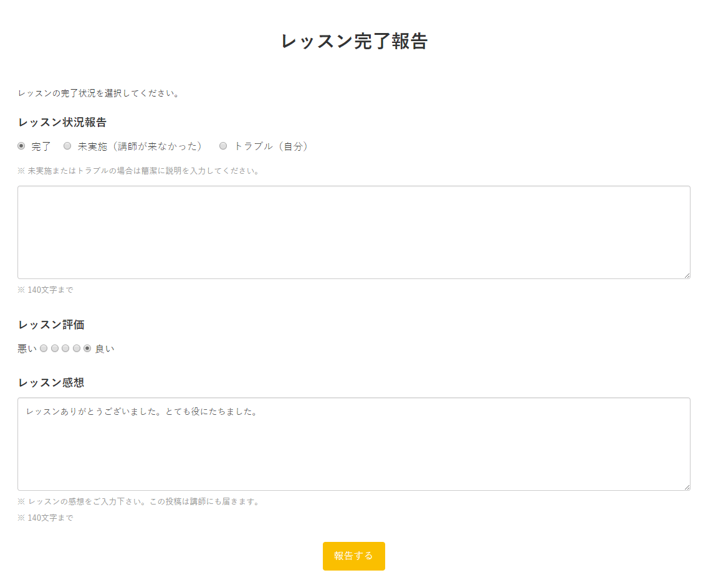Screen dimensions: 708x588
Task: Select the second lesson rating circle
Action: tap(54, 348)
